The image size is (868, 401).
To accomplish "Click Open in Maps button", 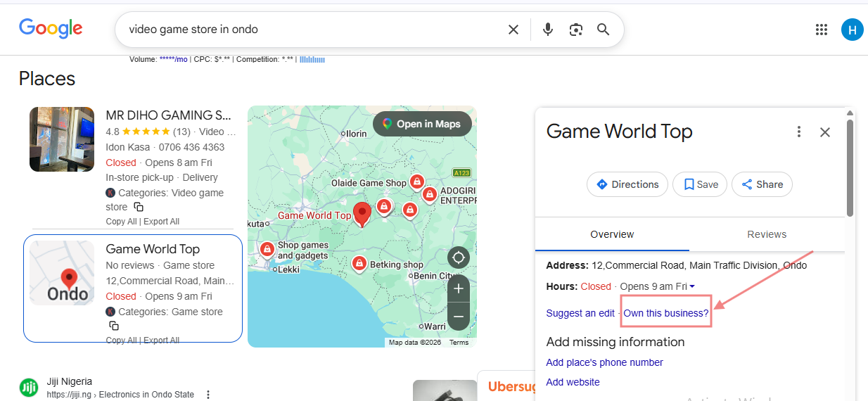I will point(421,124).
